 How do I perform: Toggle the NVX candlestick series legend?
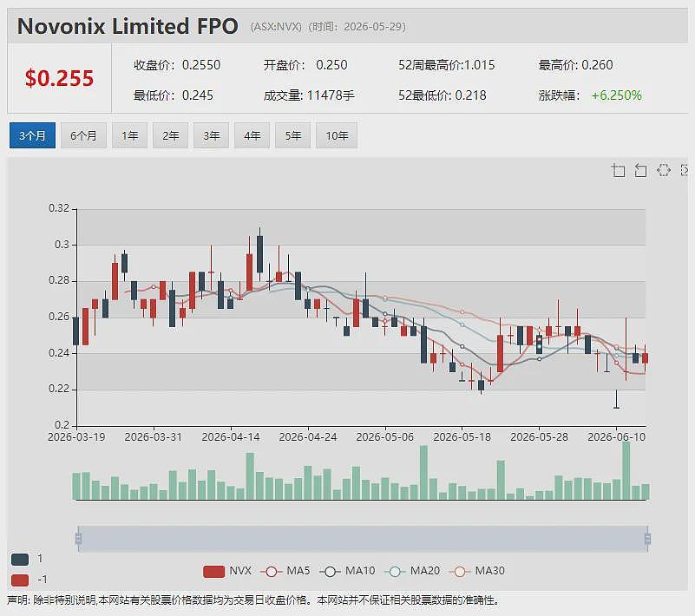click(x=226, y=571)
